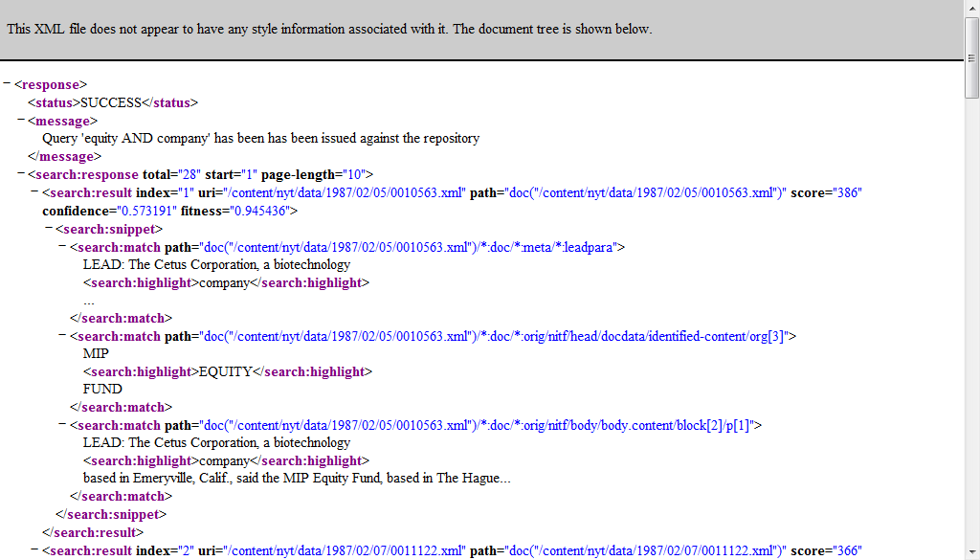The image size is (980, 560).
Task: Collapse the search:snippet node
Action: (49, 228)
